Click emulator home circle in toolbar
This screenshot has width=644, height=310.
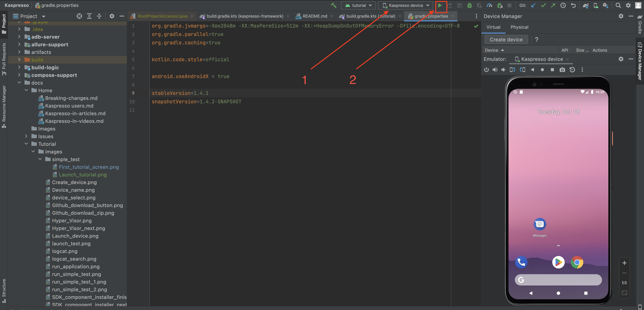coord(542,70)
